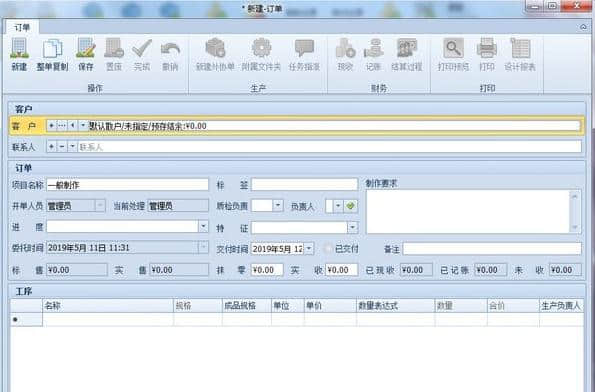The image size is (595, 392).
Task: Click the plus button in the 联系人 row
Action: coord(52,146)
